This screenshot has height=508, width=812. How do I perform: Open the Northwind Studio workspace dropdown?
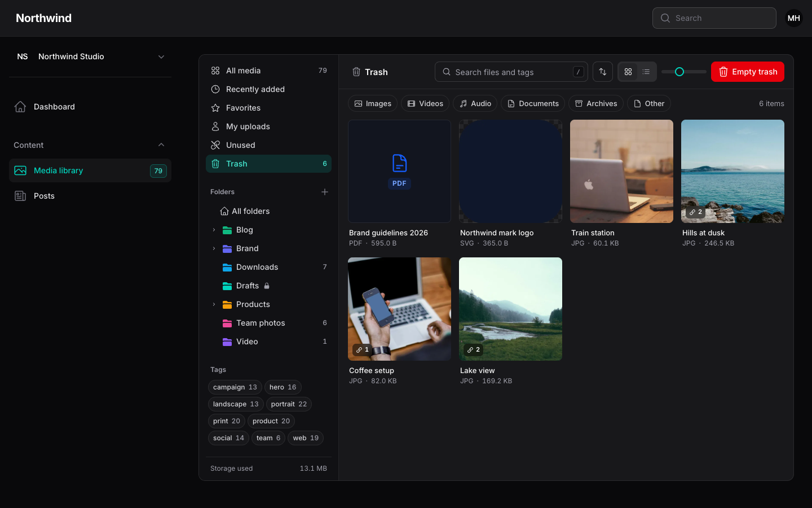(90, 56)
